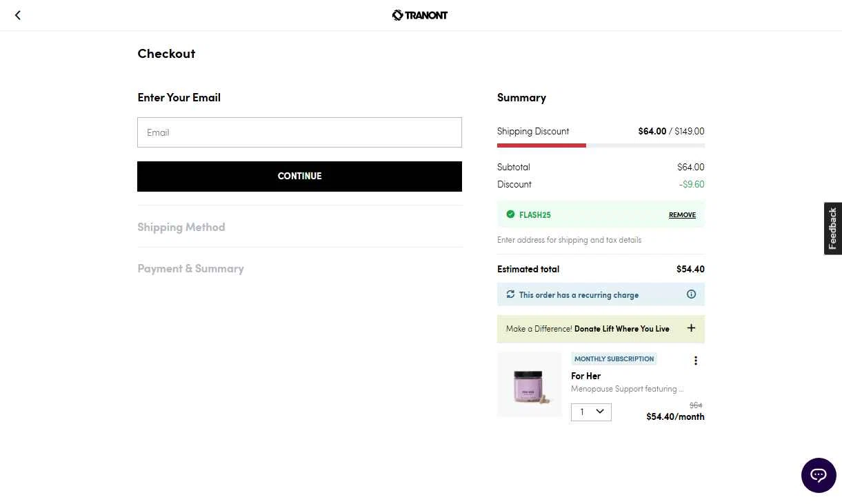The width and height of the screenshot is (842, 504).
Task: Click the Enter Your Email heading
Action: pos(179,97)
